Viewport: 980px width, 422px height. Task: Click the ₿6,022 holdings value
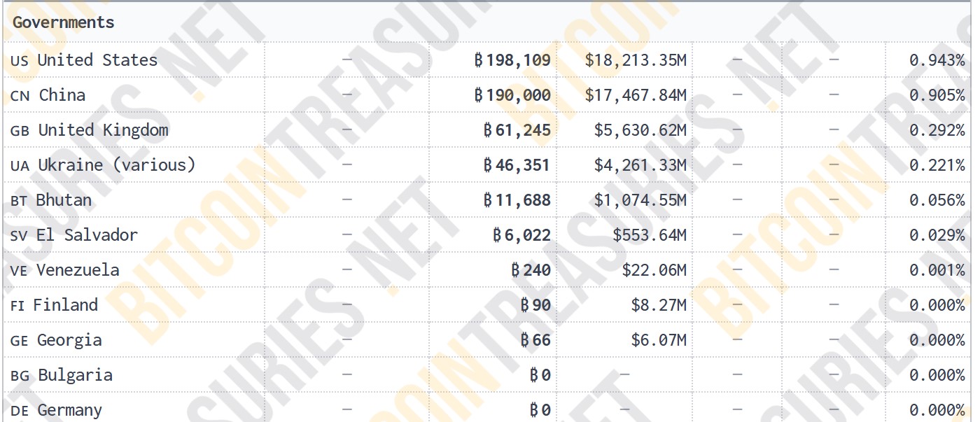point(522,235)
